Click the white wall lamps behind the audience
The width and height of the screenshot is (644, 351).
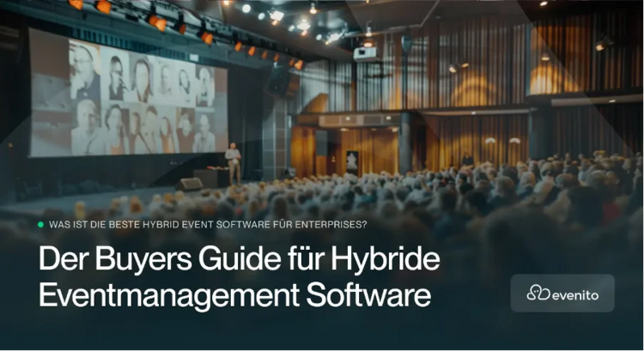coord(502,141)
